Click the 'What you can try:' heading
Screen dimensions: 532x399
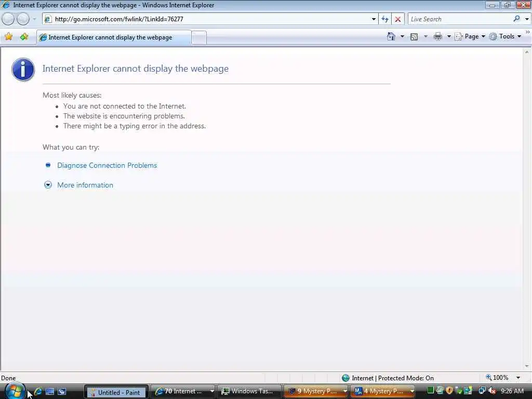[71, 147]
